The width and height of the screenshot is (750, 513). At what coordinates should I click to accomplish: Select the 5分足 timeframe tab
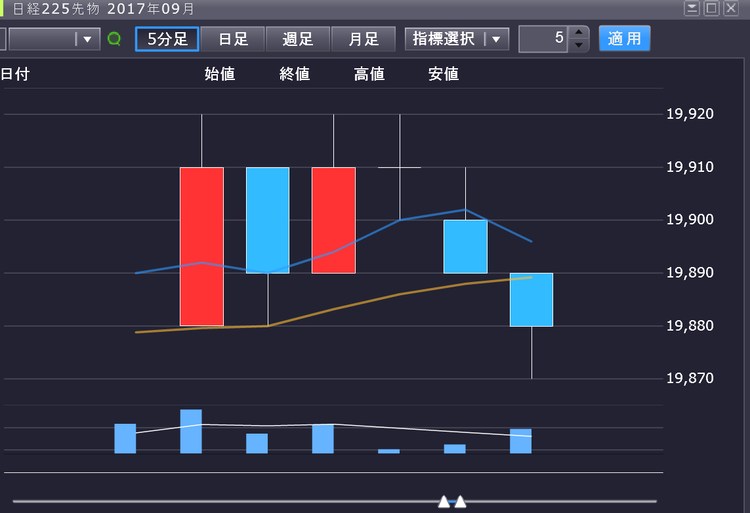click(167, 39)
